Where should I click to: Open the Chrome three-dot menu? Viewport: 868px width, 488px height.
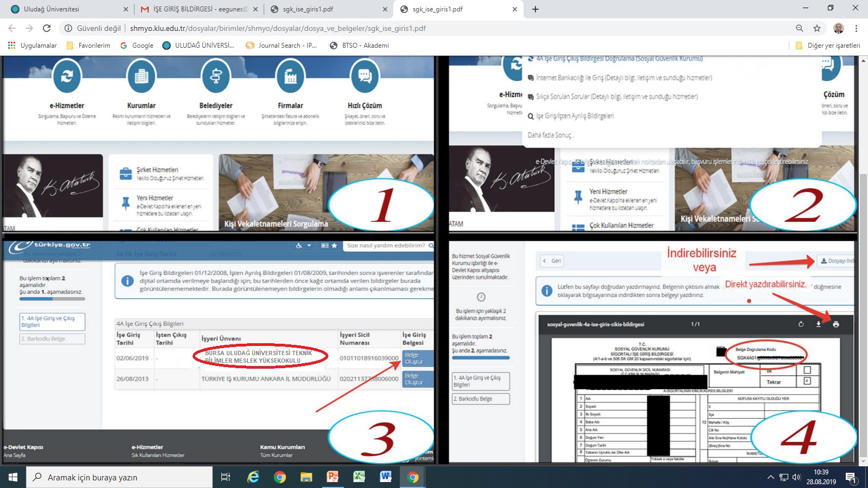(856, 28)
